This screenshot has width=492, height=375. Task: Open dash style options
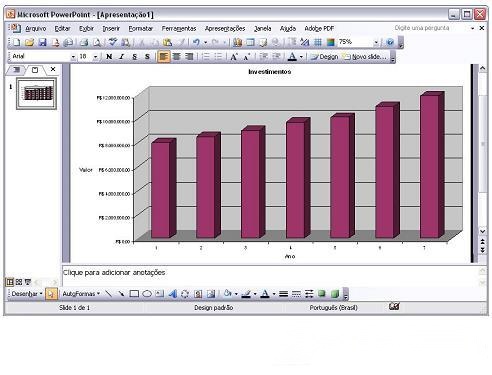(x=296, y=294)
